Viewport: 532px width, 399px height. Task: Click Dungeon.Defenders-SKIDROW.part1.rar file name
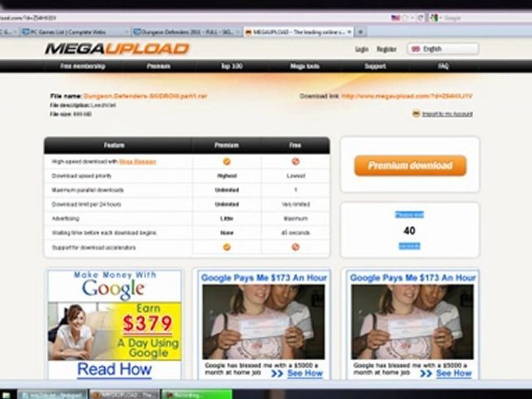[145, 96]
